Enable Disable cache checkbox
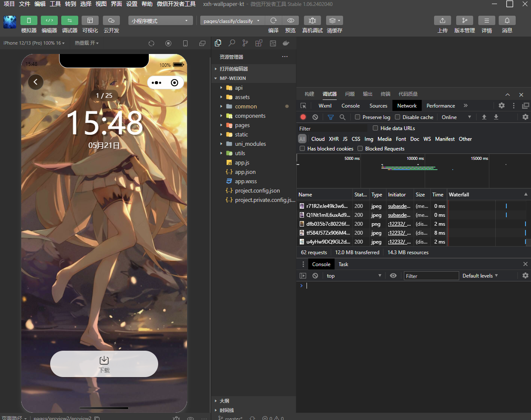 click(398, 117)
